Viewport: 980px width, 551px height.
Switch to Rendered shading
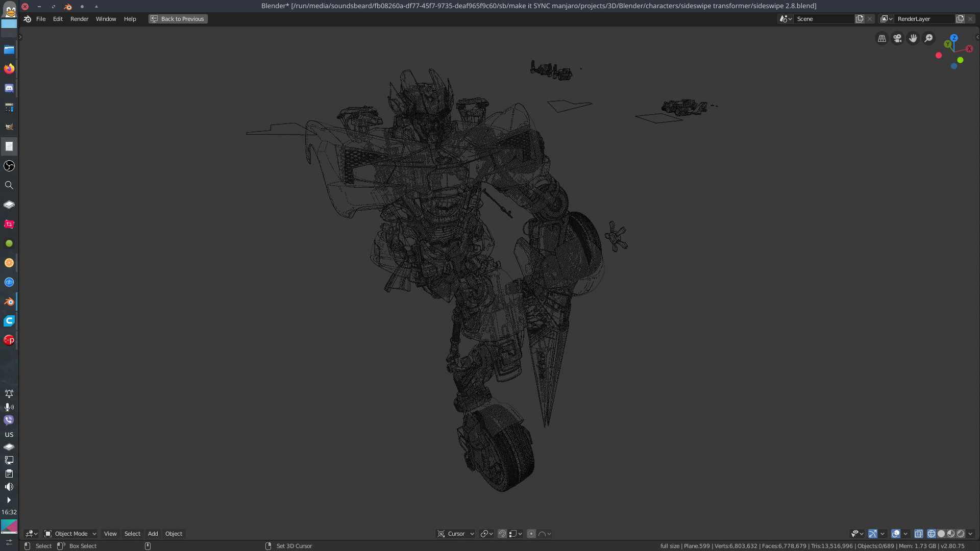click(x=961, y=534)
